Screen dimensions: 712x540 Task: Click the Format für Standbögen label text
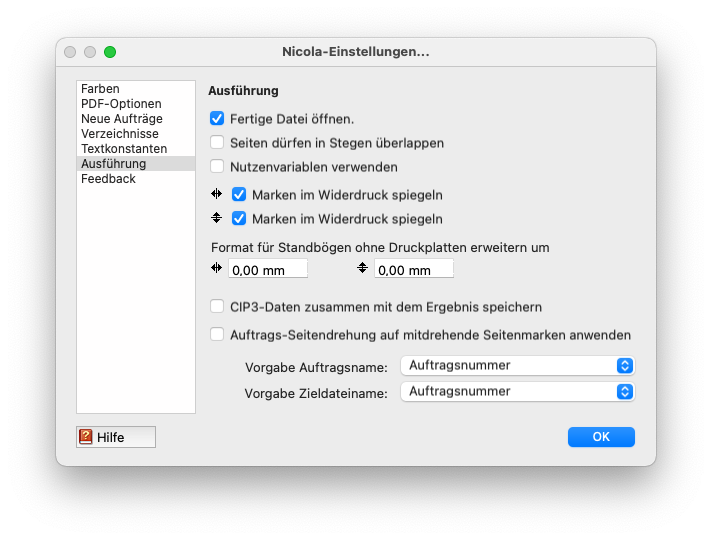pos(380,248)
